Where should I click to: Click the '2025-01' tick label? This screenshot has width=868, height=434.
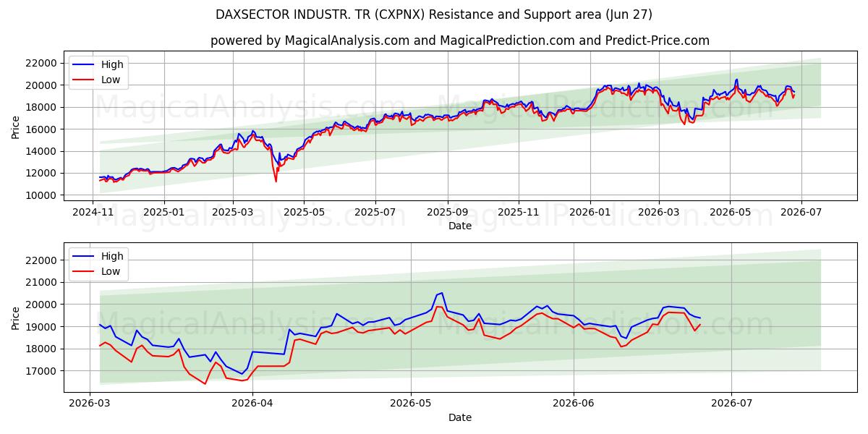tap(163, 212)
